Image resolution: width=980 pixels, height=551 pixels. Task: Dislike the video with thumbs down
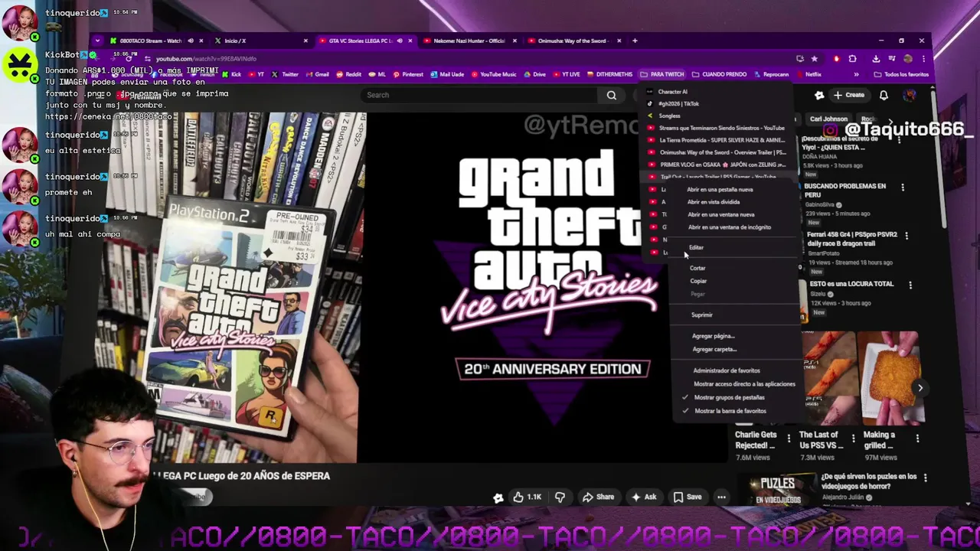point(560,497)
